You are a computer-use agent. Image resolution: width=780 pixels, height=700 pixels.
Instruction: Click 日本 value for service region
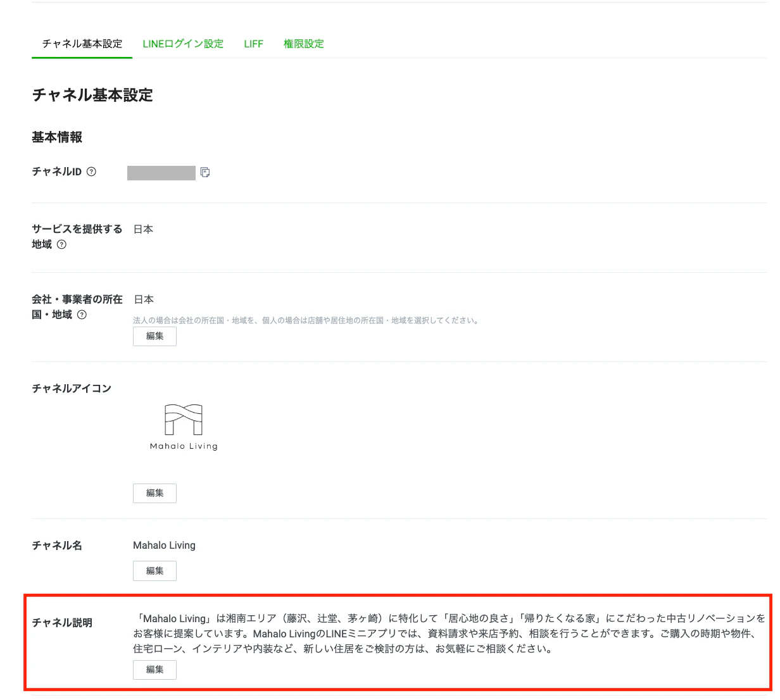coord(143,229)
